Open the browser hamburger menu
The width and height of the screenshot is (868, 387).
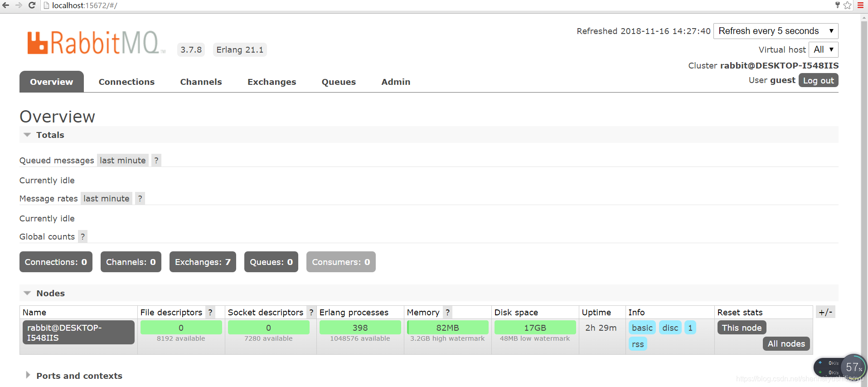pyautogui.click(x=860, y=5)
